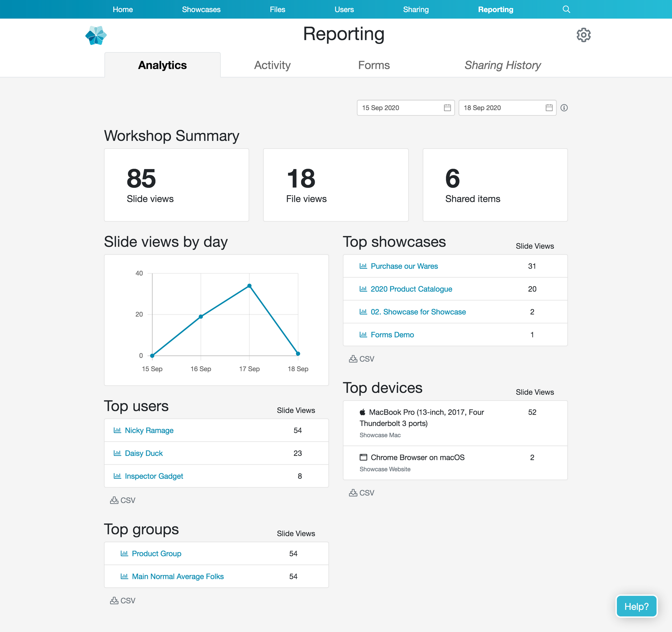672x632 pixels.
Task: Click the Showcase flower logo
Action: pyautogui.click(x=96, y=35)
